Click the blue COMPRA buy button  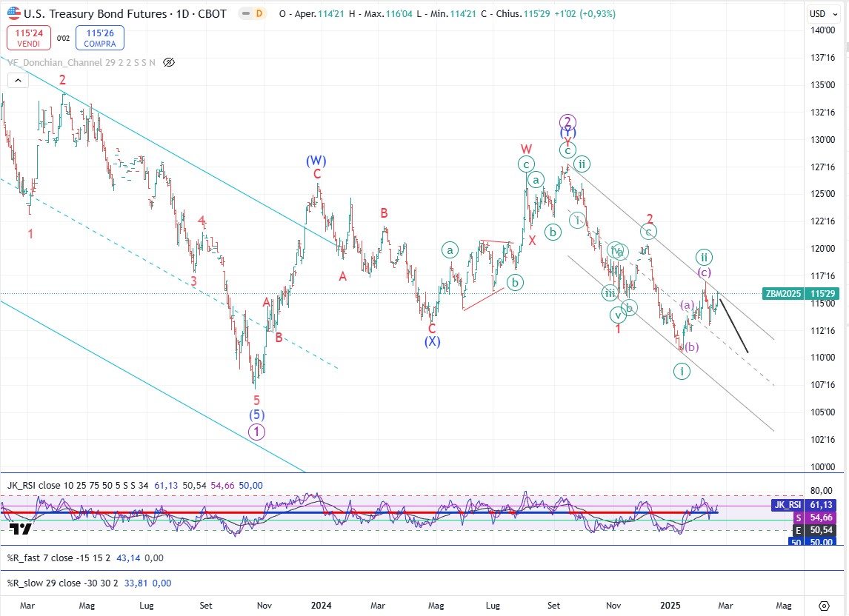coord(99,38)
